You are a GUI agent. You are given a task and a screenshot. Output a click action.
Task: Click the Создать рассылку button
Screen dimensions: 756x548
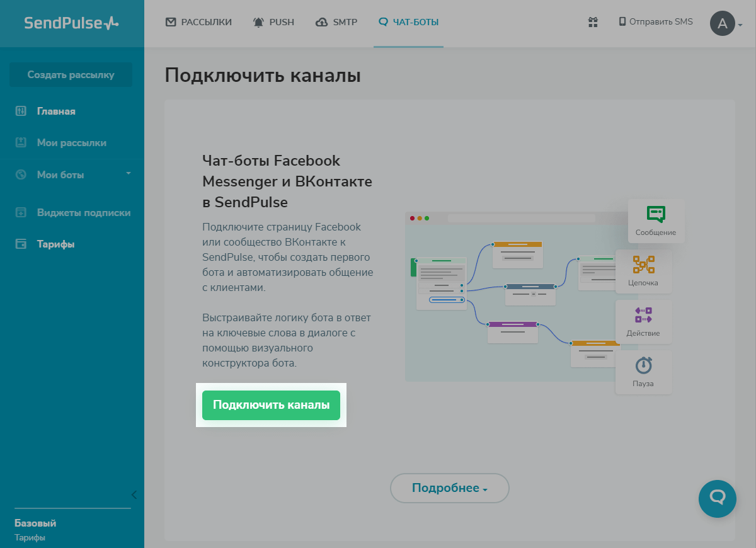(70, 74)
